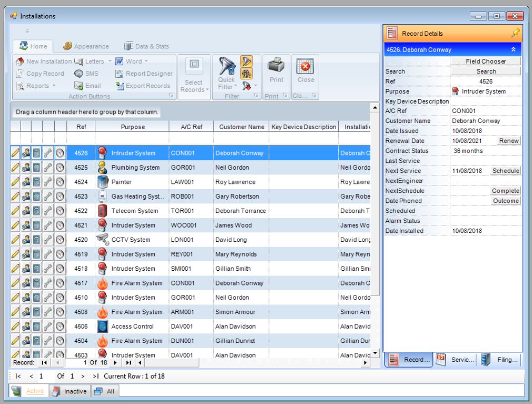
Task: Click the Search button in Record Details
Action: [486, 72]
